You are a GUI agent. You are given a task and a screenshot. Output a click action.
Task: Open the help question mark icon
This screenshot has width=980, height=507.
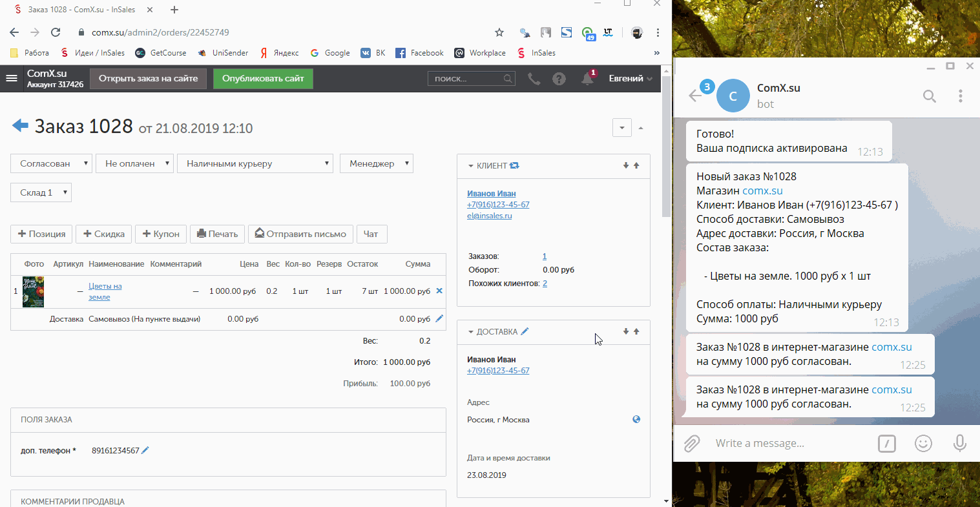tap(559, 79)
